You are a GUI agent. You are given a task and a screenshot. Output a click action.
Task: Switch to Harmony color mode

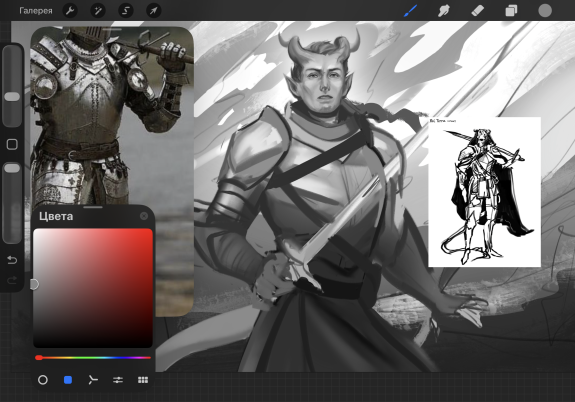tap(93, 380)
